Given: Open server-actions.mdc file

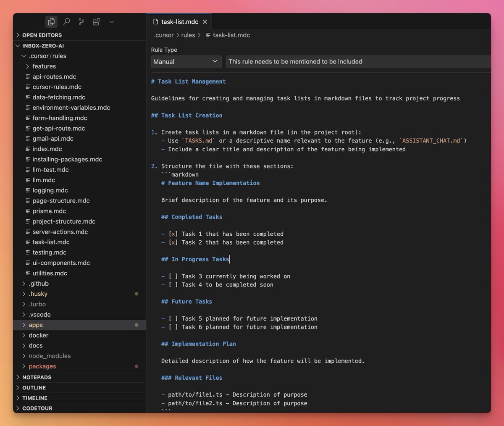Looking at the screenshot, I should pyautogui.click(x=80, y=231).
